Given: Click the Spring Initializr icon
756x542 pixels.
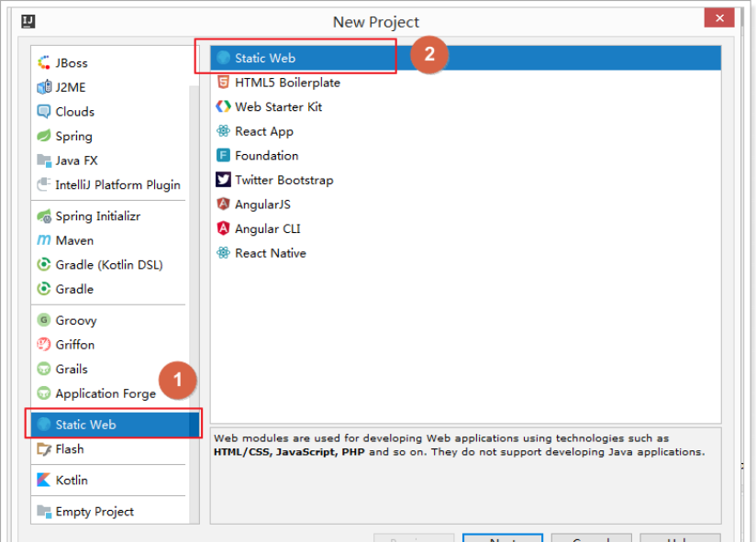Looking at the screenshot, I should click(44, 216).
